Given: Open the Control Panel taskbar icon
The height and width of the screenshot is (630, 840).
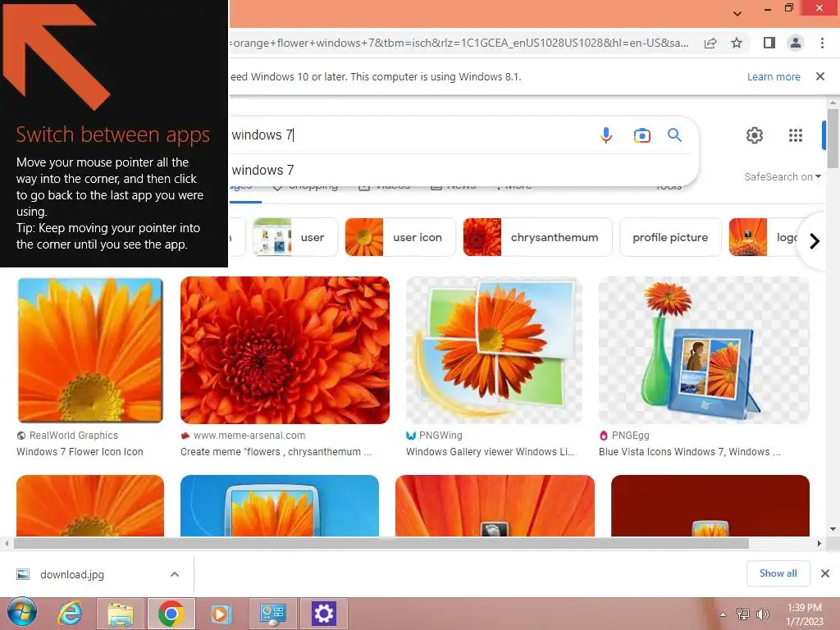Looking at the screenshot, I should [272, 614].
